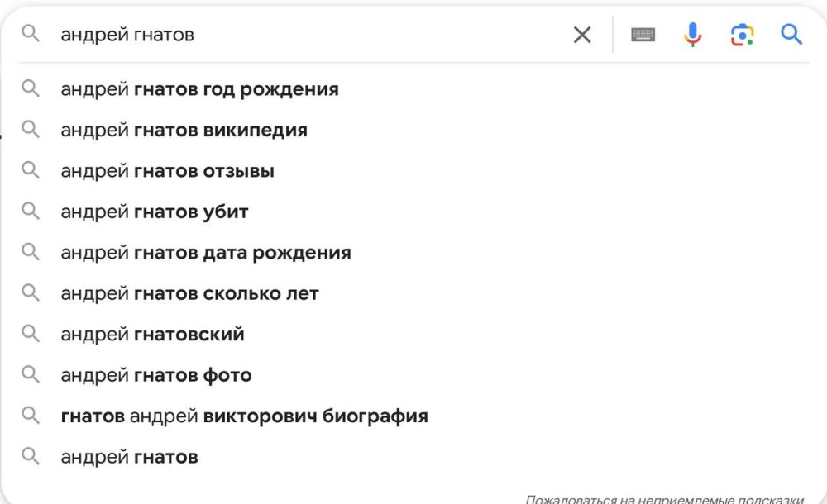The image size is (827, 504).
Task: Open voice search with the microphone icon
Action: click(x=692, y=34)
